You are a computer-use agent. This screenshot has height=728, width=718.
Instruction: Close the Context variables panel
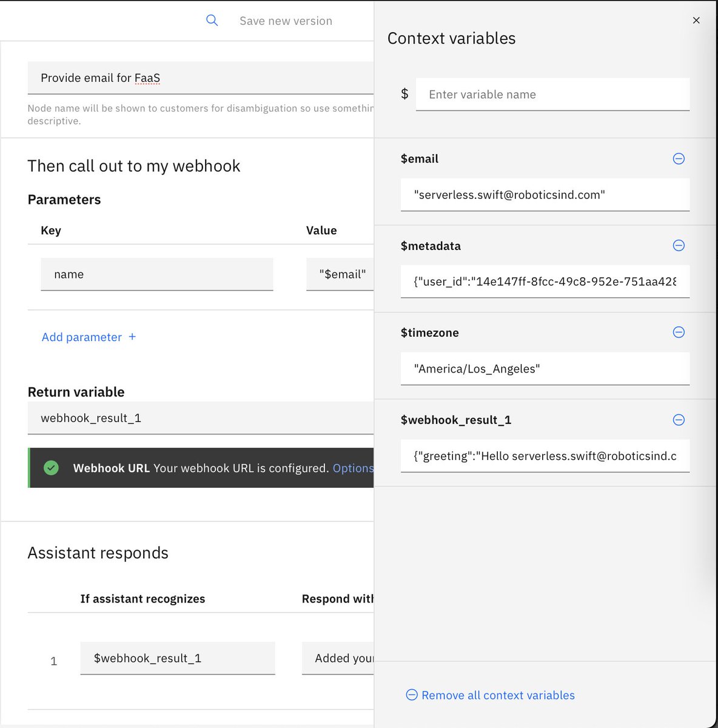696,20
